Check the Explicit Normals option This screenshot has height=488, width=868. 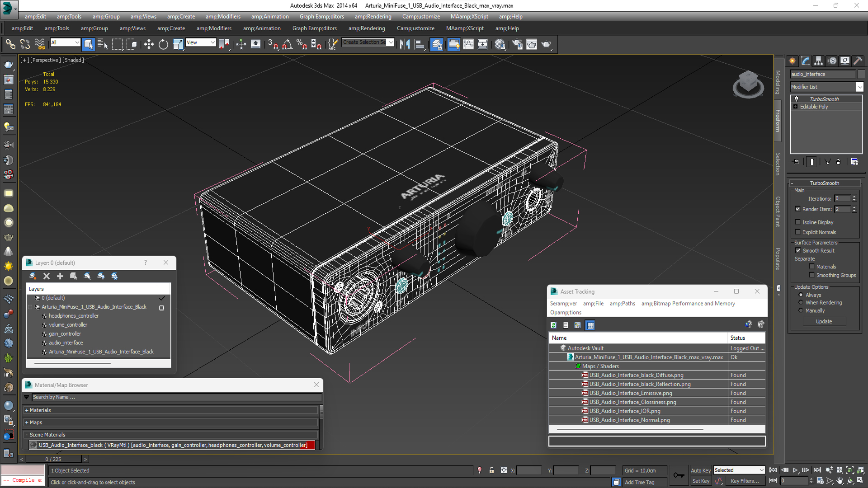click(798, 232)
